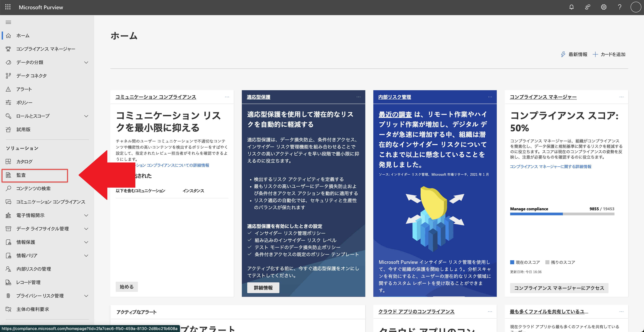Click the データの分類 tag icon

(x=9, y=63)
